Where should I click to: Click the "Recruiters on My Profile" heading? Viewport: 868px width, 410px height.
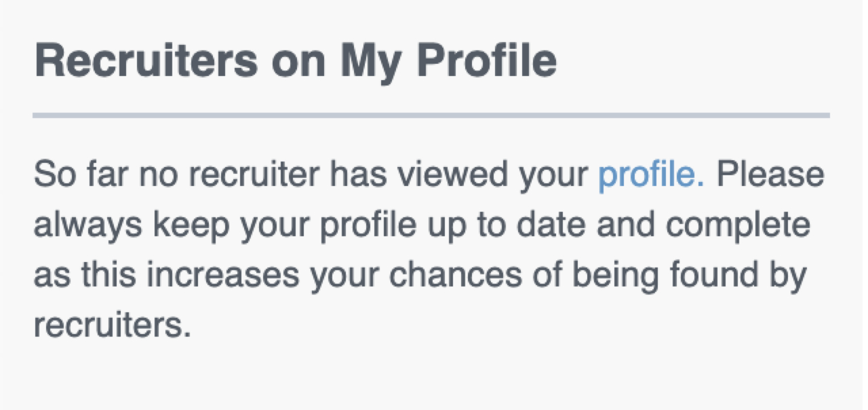pyautogui.click(x=296, y=62)
